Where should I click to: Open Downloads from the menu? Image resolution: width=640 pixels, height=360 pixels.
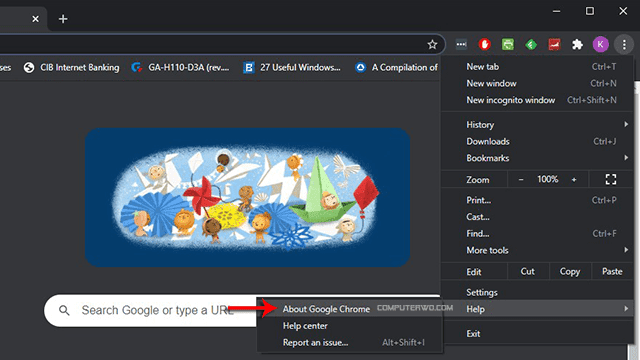[537, 141]
